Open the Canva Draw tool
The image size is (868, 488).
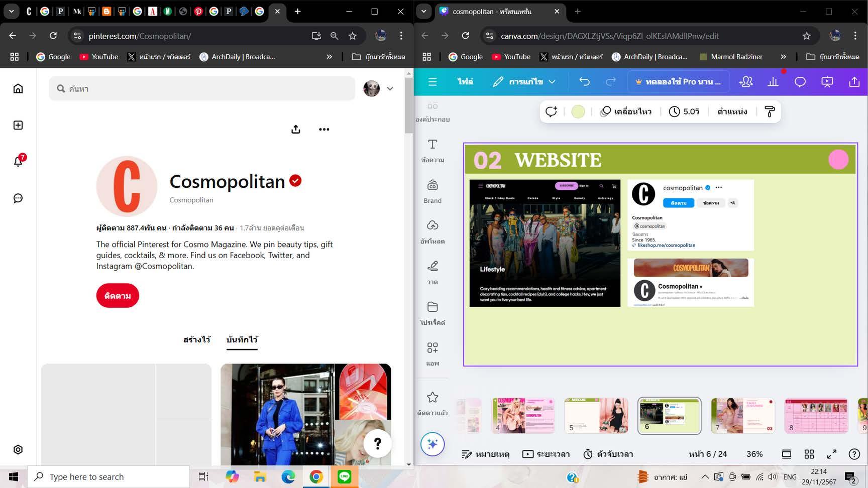pos(432,273)
